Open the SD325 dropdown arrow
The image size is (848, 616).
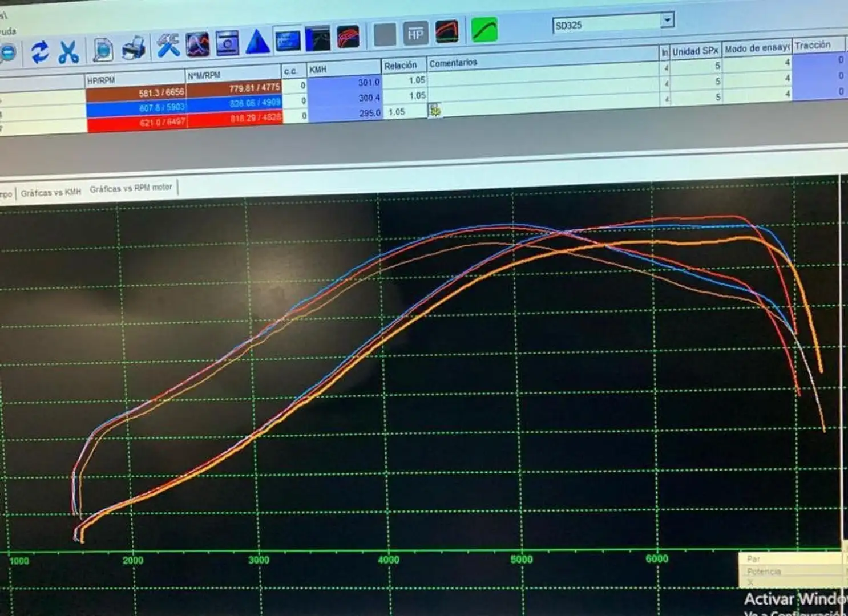(667, 21)
